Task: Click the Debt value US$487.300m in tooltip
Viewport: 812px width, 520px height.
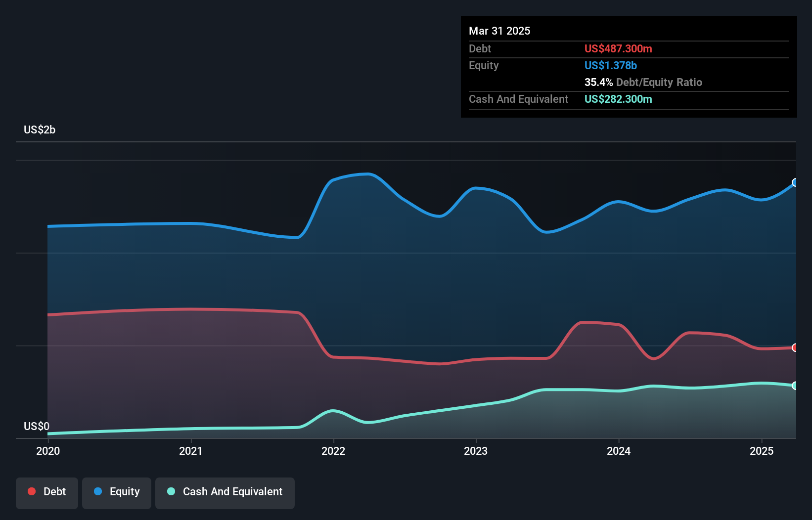Action: coord(618,48)
